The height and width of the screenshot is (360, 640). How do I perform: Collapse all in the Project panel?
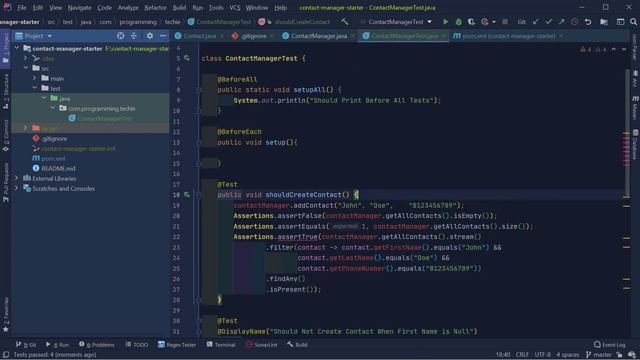coord(134,36)
